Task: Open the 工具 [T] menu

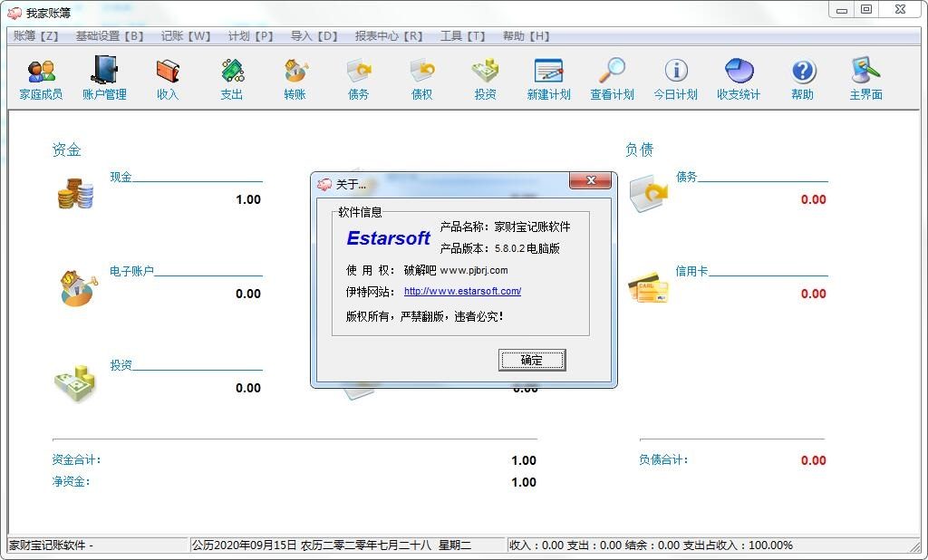Action: (x=462, y=36)
